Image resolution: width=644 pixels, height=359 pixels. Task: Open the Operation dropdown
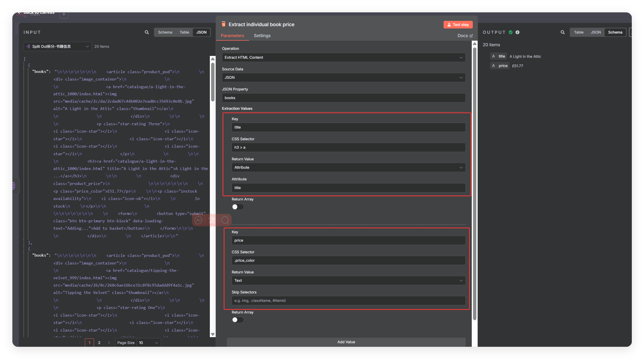click(343, 57)
